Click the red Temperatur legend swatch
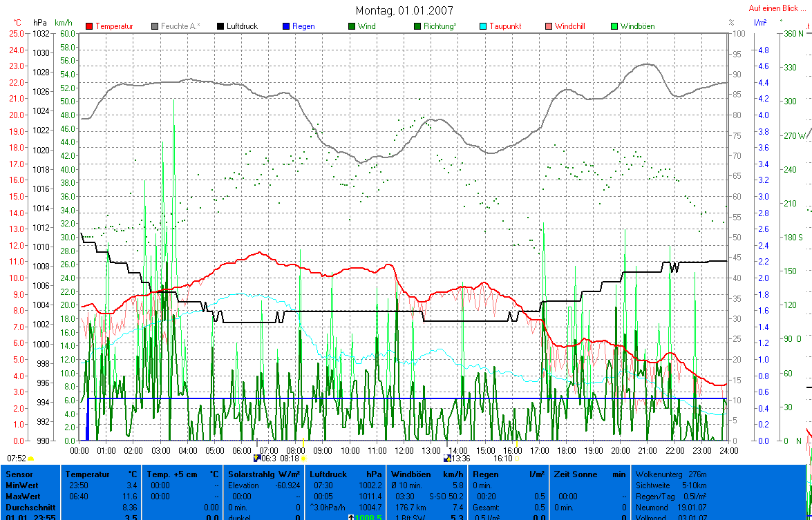 [x=90, y=26]
